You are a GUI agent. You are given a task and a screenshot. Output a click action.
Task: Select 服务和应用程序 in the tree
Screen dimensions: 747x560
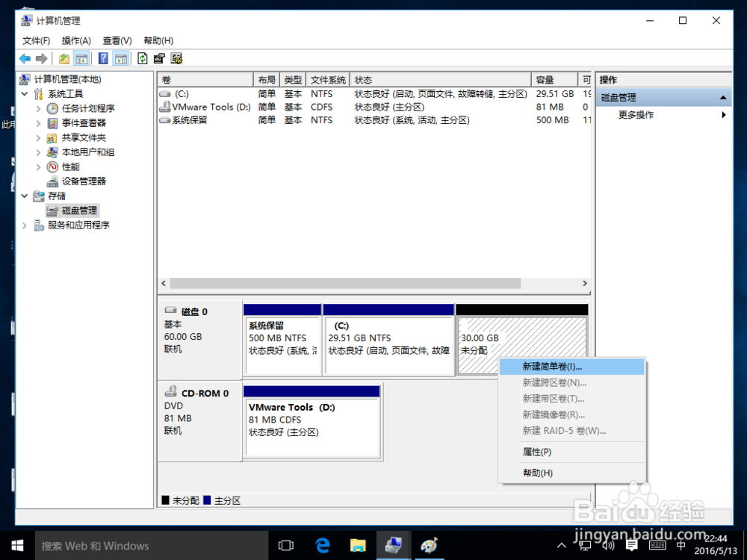click(x=78, y=225)
